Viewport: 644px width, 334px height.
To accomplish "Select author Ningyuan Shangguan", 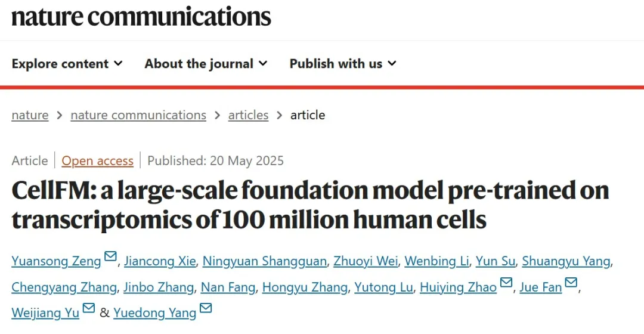I will coord(265,261).
